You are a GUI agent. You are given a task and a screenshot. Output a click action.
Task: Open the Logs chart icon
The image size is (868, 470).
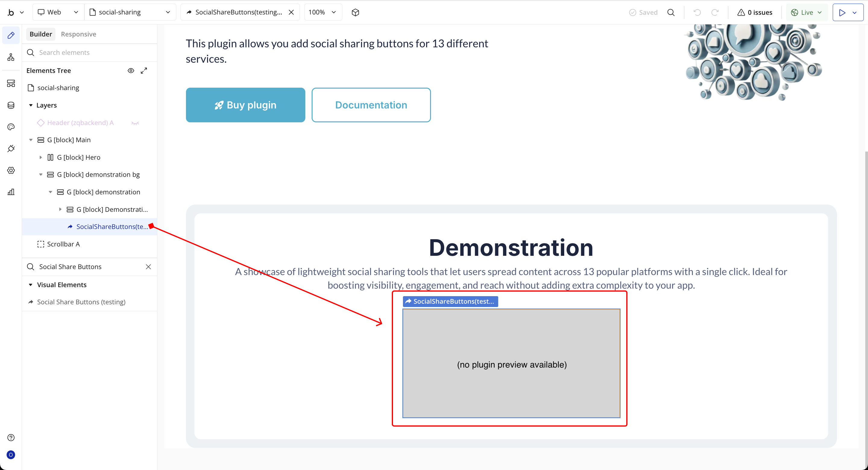11,192
